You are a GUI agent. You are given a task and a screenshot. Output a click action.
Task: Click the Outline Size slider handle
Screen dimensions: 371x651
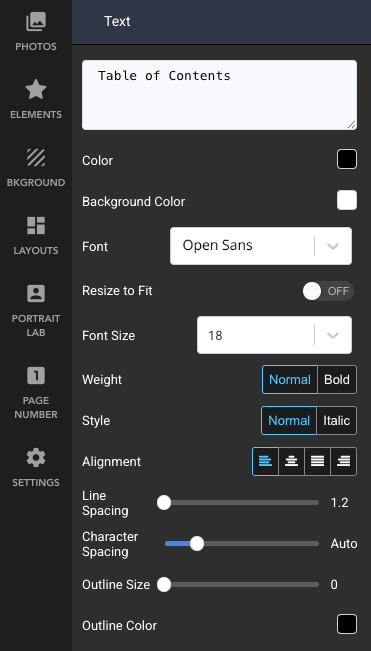pyautogui.click(x=164, y=585)
